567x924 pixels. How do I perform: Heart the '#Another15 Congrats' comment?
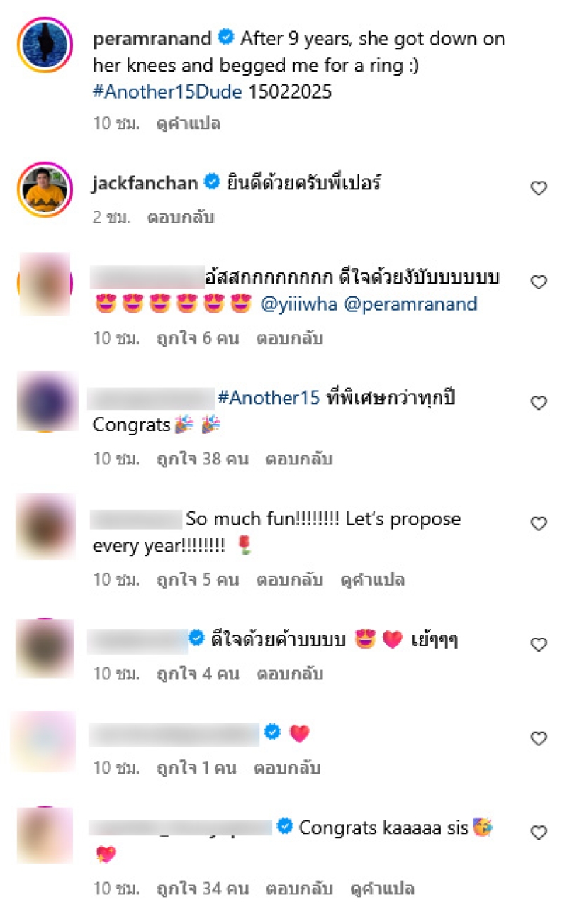(x=539, y=403)
